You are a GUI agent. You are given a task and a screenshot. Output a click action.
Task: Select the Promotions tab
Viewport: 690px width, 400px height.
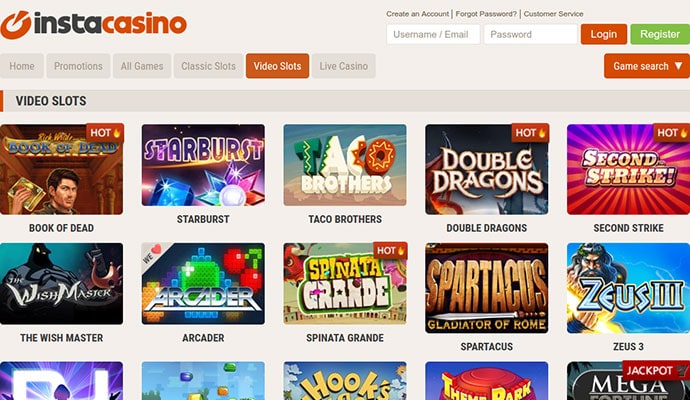tap(78, 66)
